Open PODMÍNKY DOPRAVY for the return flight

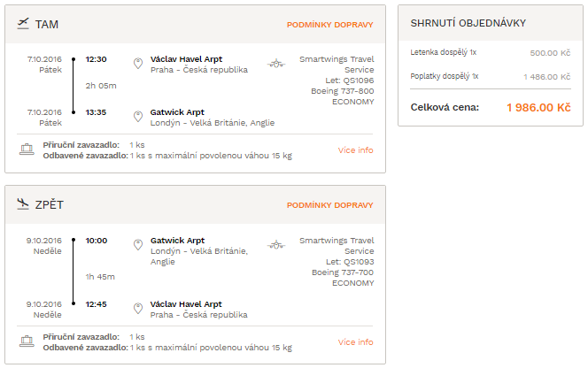(330, 205)
